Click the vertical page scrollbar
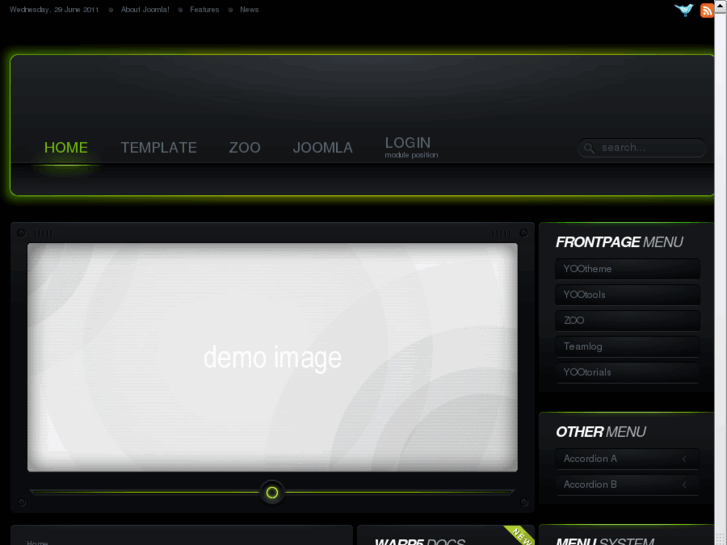The image size is (727, 545). [721, 278]
